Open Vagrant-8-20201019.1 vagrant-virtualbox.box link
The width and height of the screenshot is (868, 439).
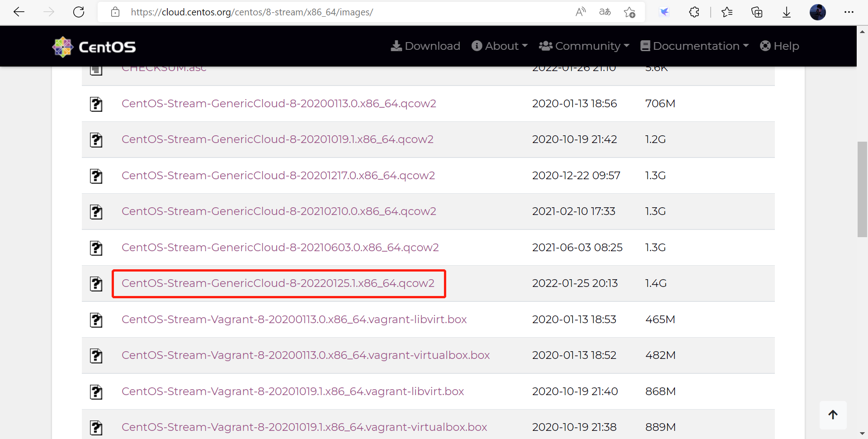pyautogui.click(x=304, y=427)
